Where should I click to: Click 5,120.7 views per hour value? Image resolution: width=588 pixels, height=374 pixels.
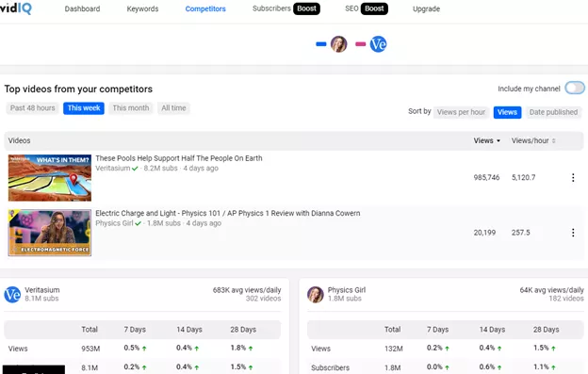tap(524, 177)
